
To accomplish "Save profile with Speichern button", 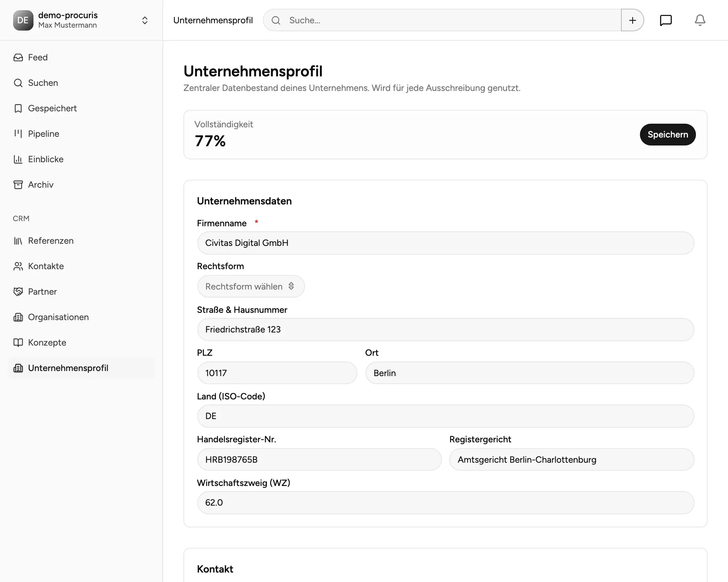I will [668, 135].
